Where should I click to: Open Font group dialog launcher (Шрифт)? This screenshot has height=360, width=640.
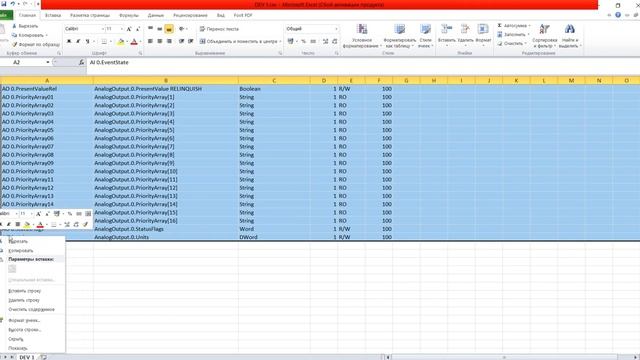point(140,53)
